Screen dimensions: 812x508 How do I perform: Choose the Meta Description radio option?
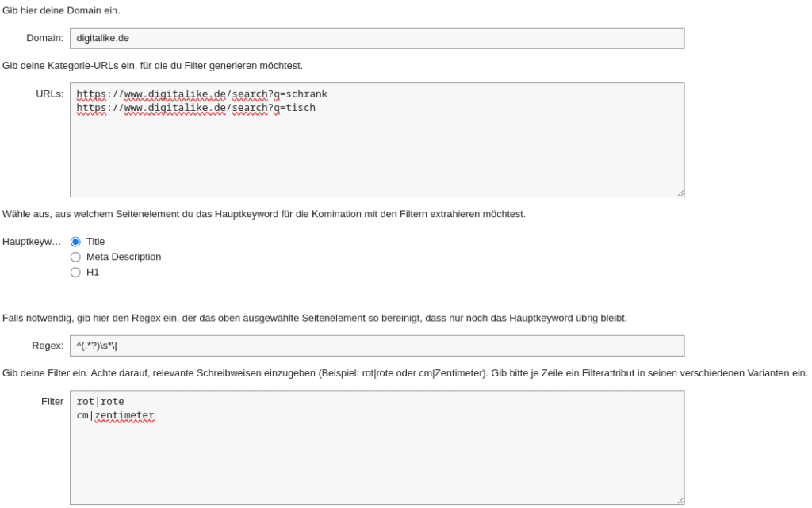pos(75,257)
